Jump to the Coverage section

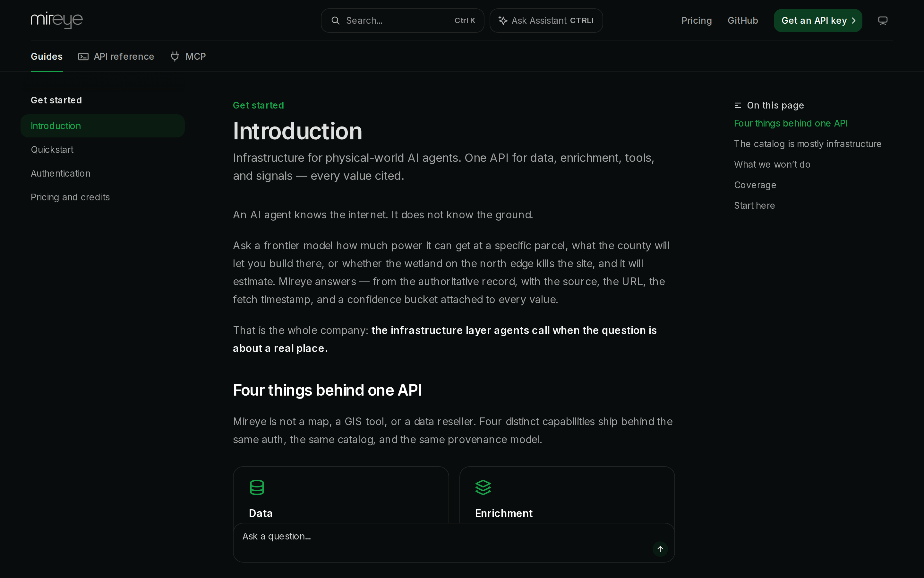click(x=755, y=185)
